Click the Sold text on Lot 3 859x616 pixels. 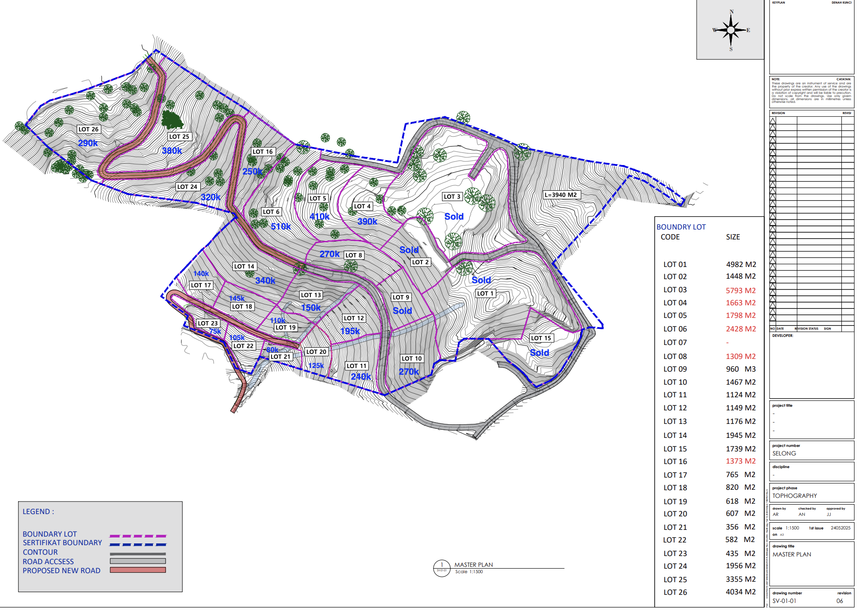[454, 216]
